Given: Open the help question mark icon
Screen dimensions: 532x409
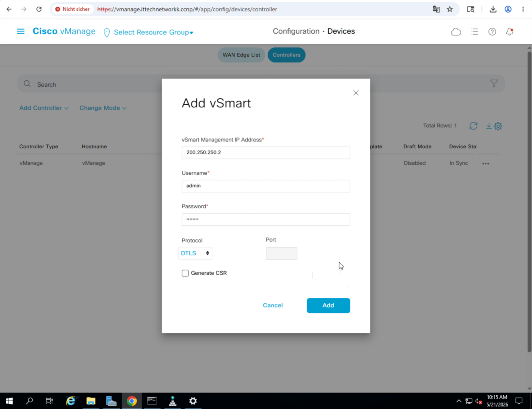Looking at the screenshot, I should [492, 32].
